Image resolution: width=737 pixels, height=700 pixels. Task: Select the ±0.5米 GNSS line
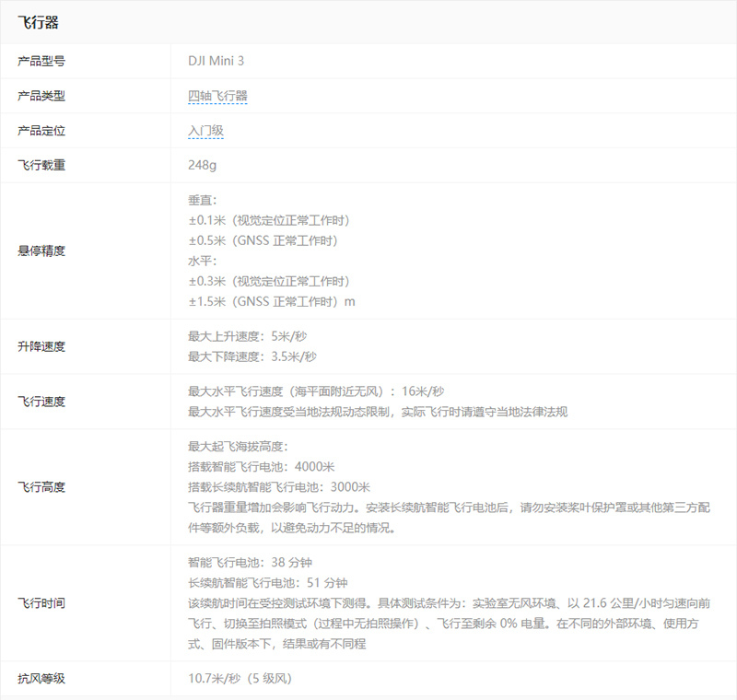(x=263, y=240)
